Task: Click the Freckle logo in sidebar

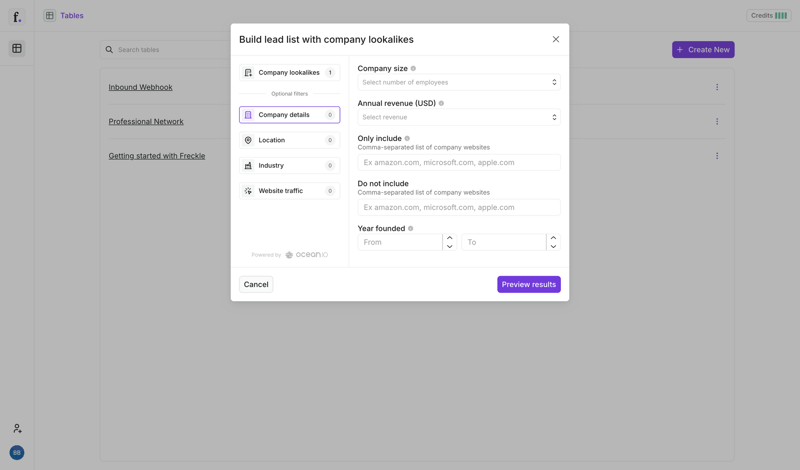Action: tap(17, 17)
